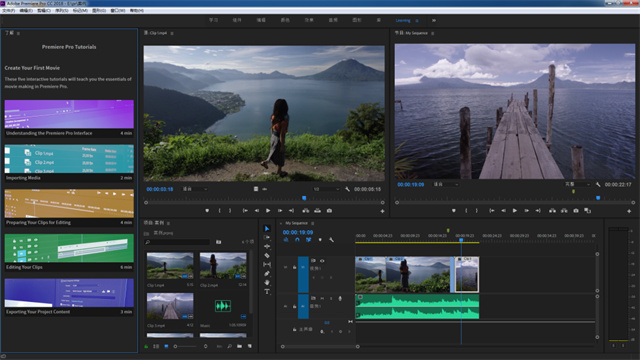The width and height of the screenshot is (640, 360).
Task: Select the Razor tool
Action: tap(267, 256)
